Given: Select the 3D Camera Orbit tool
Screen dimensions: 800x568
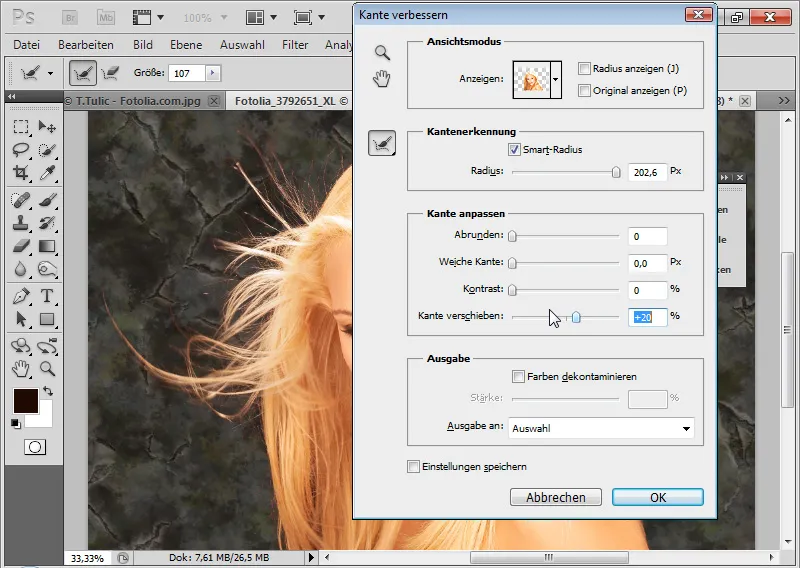Looking at the screenshot, I should [x=47, y=346].
